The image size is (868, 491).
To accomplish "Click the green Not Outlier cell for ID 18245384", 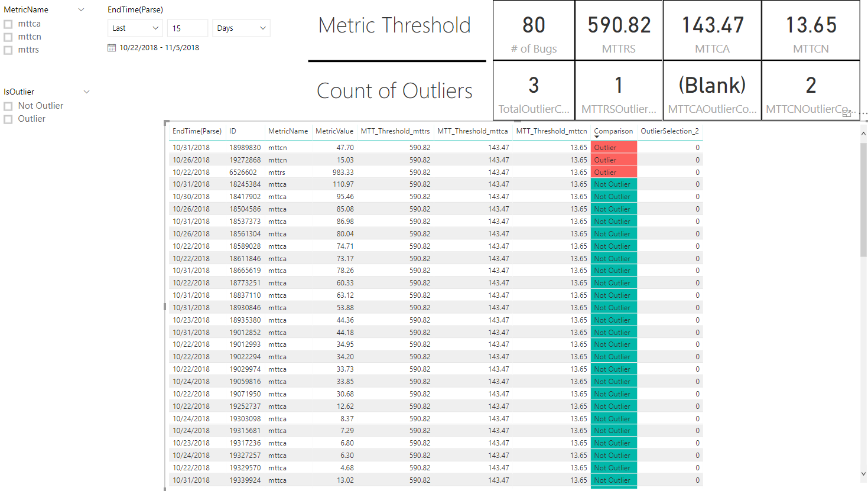I will pos(614,184).
